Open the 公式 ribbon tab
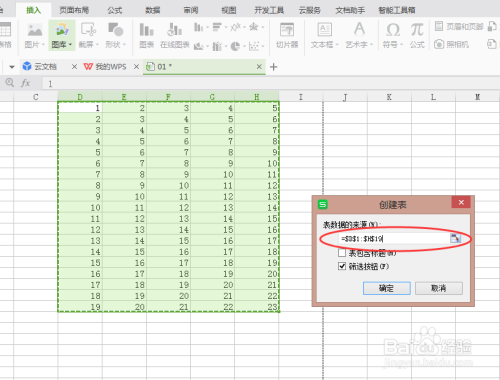The image size is (500, 380). point(115,10)
